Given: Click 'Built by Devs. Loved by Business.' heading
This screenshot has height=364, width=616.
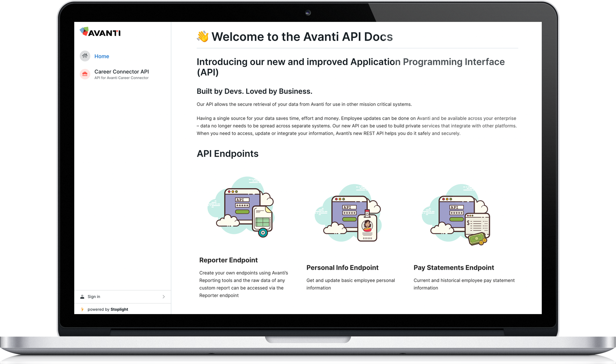Looking at the screenshot, I should [254, 91].
